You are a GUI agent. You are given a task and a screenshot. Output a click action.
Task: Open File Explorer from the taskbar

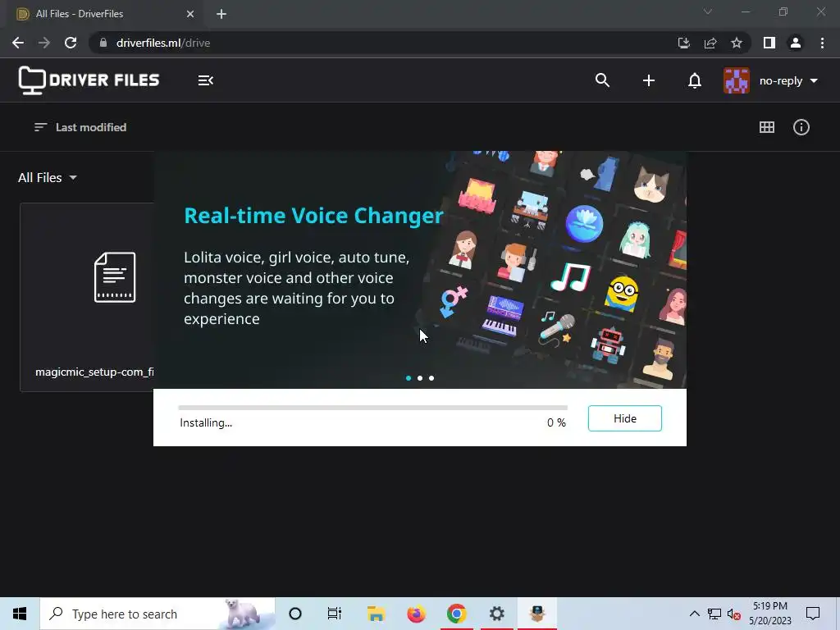376,614
